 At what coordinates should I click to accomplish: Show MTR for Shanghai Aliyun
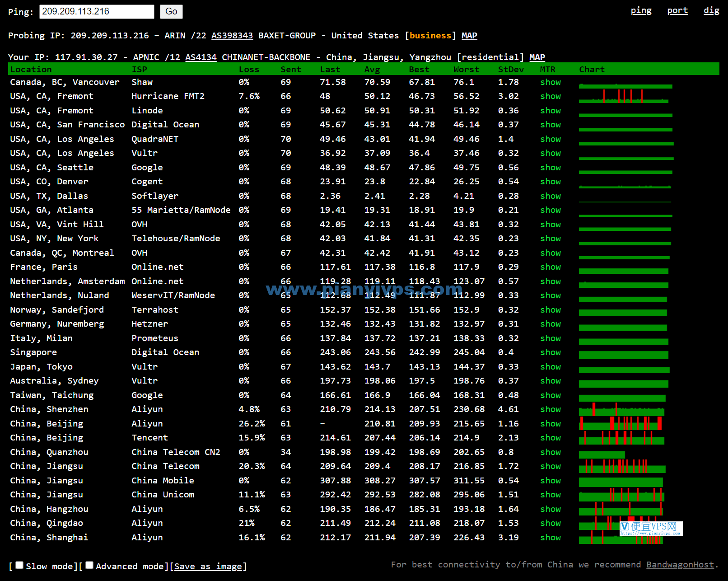[551, 538]
